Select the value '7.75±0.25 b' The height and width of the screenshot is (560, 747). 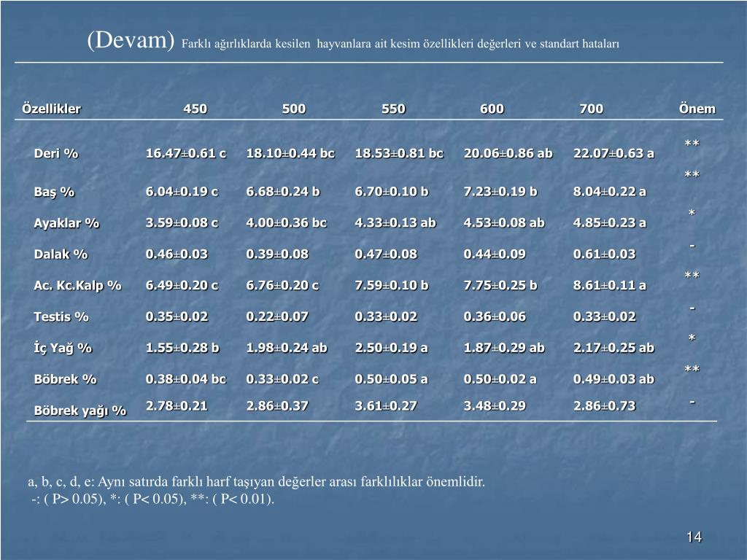pos(500,286)
